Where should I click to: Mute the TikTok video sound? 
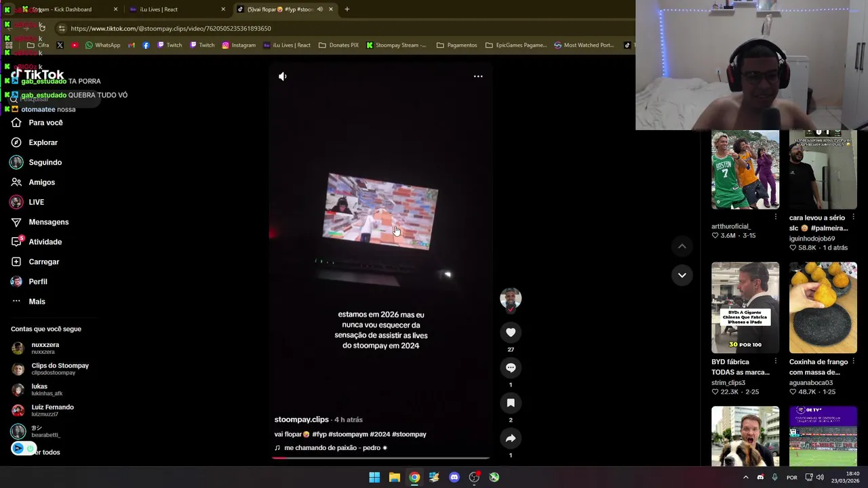click(x=283, y=77)
